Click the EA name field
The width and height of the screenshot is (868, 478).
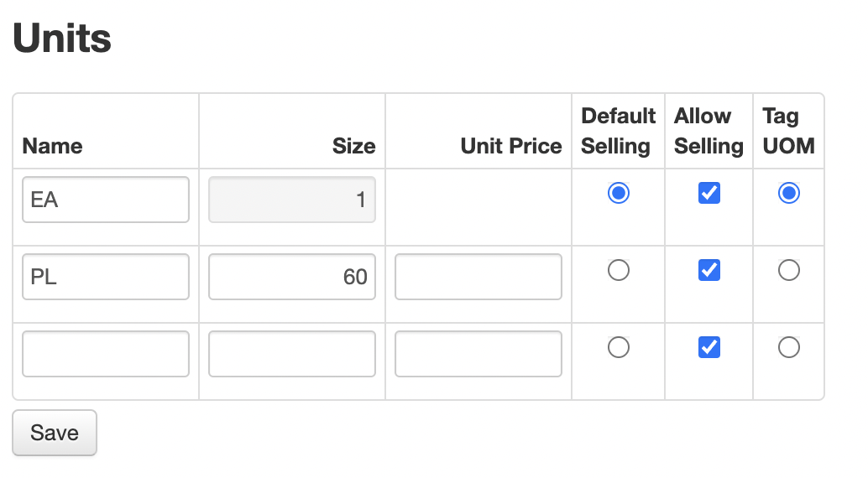pyautogui.click(x=106, y=200)
